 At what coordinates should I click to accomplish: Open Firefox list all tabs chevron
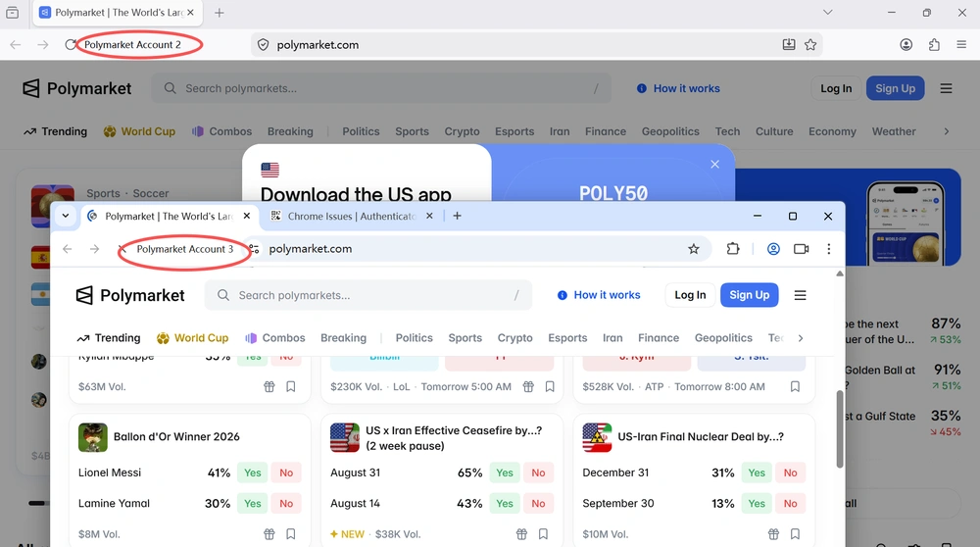[827, 12]
